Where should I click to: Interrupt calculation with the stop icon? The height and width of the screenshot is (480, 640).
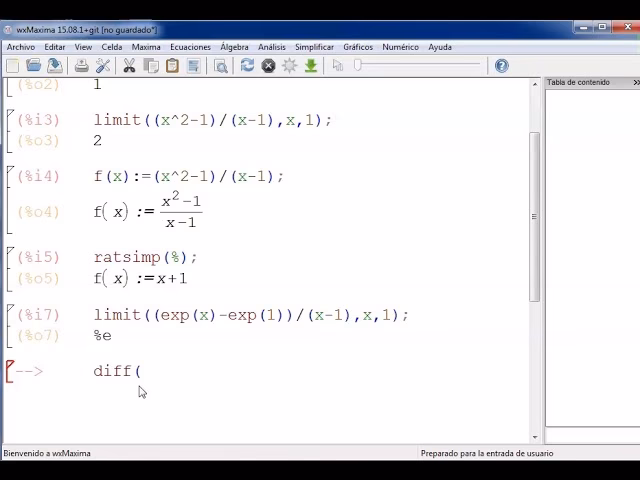pos(268,66)
